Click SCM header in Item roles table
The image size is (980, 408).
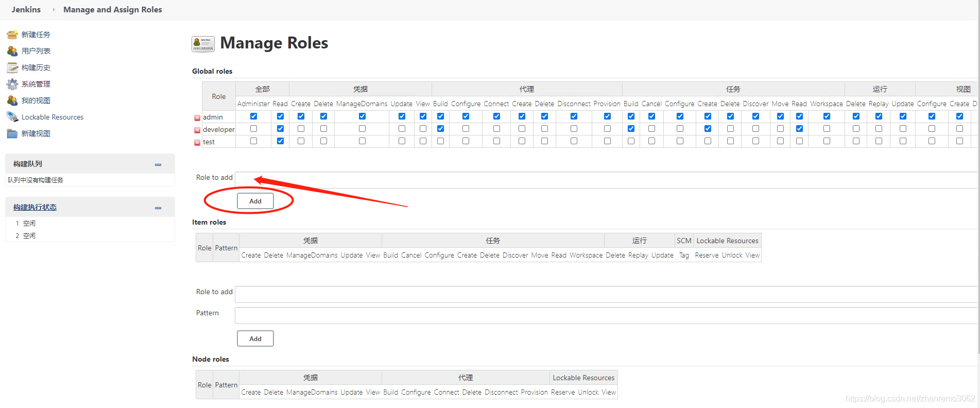[684, 241]
